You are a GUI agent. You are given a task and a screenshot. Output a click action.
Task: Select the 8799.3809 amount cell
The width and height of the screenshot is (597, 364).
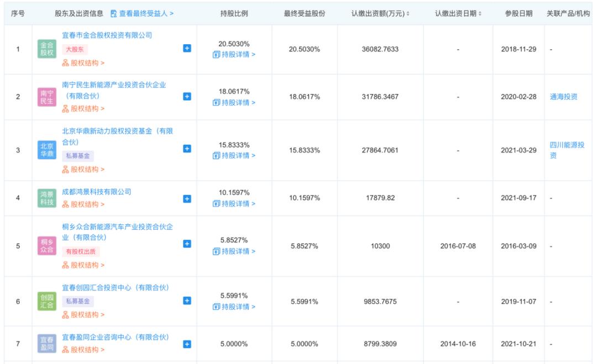380,344
